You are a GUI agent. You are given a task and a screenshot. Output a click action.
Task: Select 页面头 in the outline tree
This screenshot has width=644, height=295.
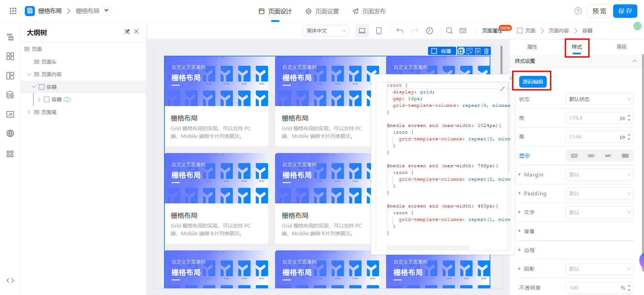[x=49, y=62]
